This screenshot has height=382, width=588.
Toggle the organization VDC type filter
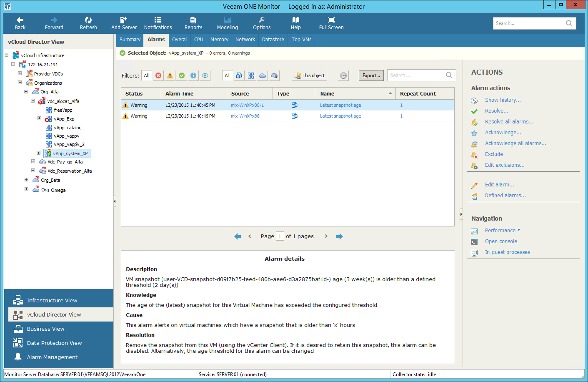click(274, 75)
